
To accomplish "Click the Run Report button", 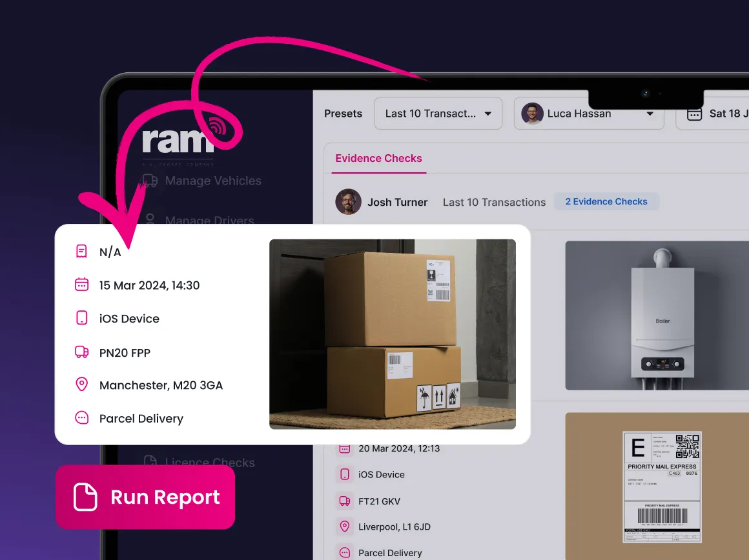I will pos(145,497).
